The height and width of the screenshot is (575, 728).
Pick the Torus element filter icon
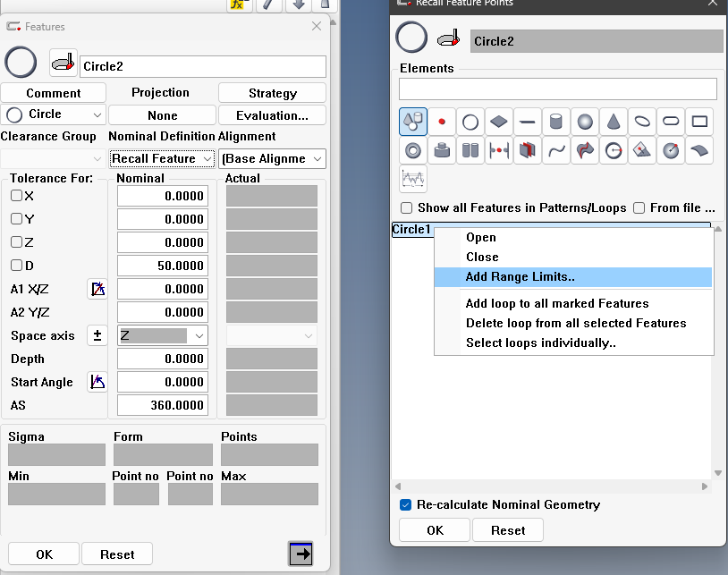413,150
